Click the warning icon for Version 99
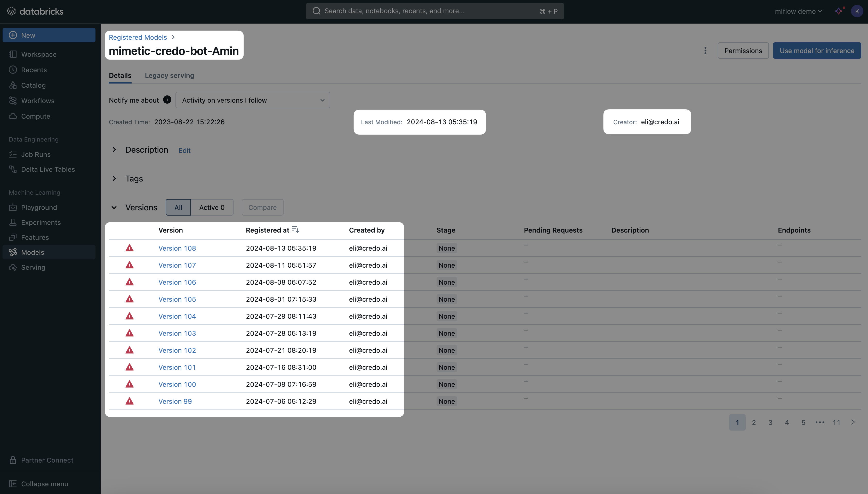The height and width of the screenshot is (494, 868). (129, 401)
